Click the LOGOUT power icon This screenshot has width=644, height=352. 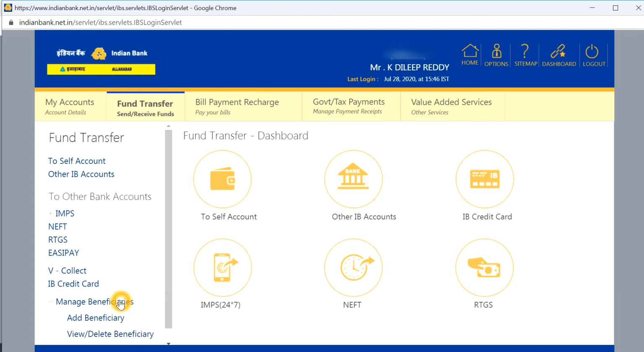coord(593,54)
